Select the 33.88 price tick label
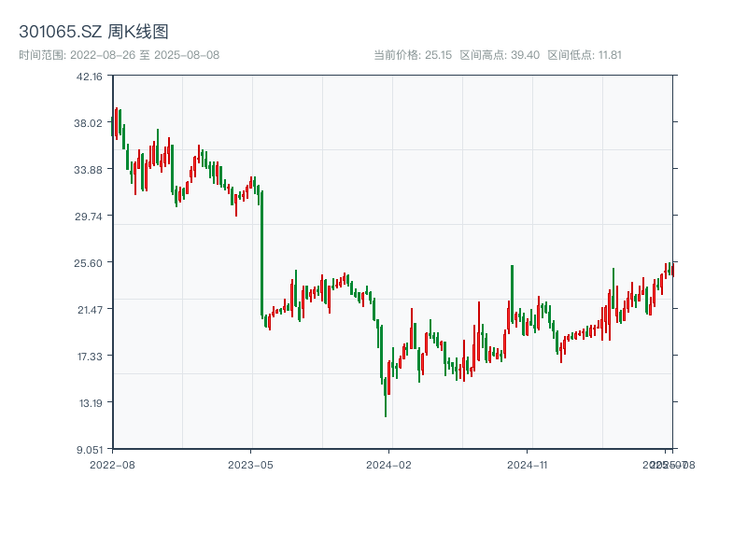 (x=91, y=170)
